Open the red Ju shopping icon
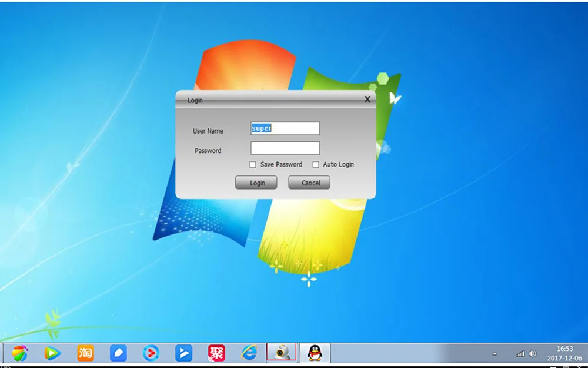 point(217,353)
